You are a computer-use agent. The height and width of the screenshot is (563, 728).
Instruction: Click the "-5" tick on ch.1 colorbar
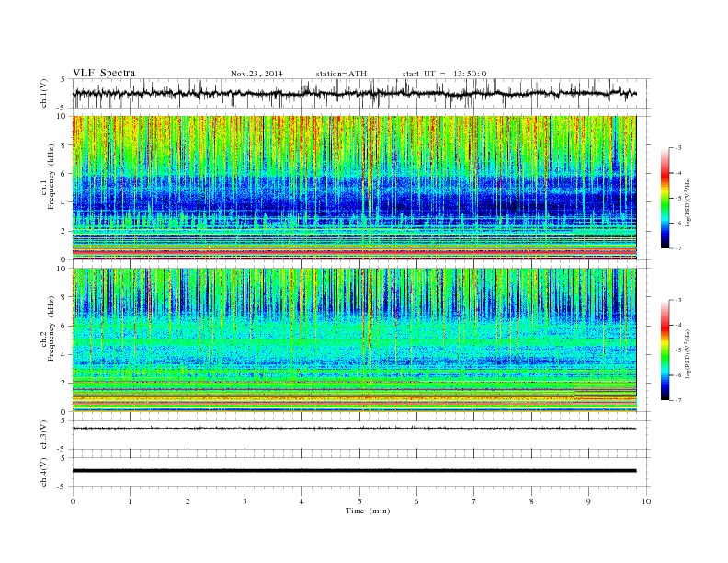click(x=678, y=198)
